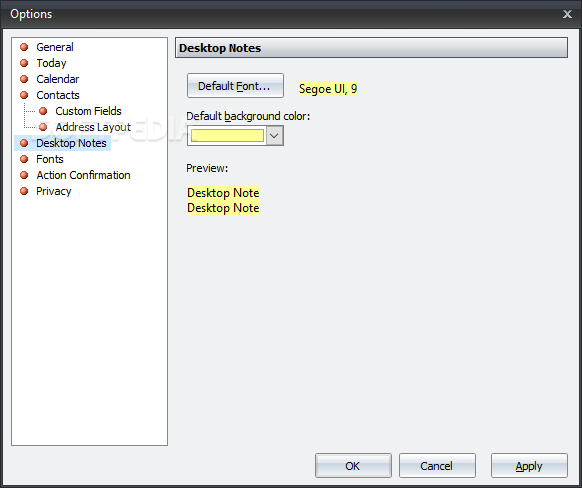Open the Calendar options page
This screenshot has width=582, height=488.
coord(58,79)
